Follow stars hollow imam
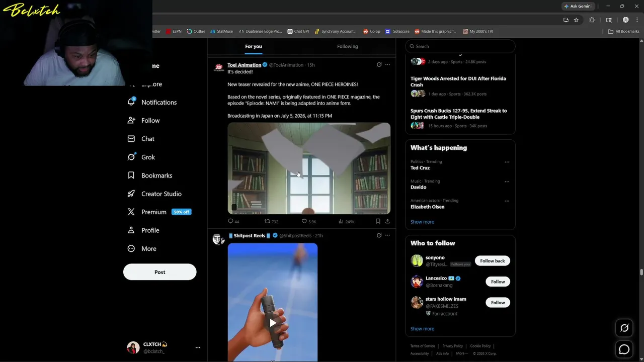This screenshot has width=644, height=362. click(x=498, y=302)
